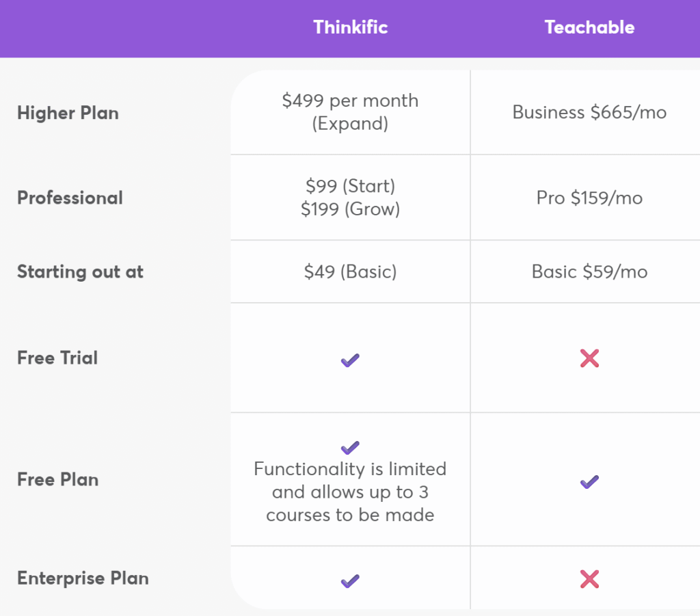Viewport: 700px width, 616px height.
Task: Click the $49 (Basic) price
Action: (351, 271)
